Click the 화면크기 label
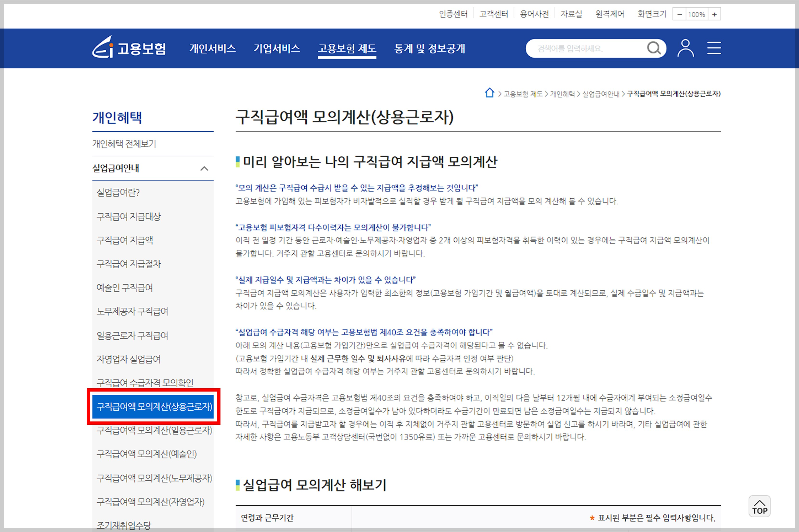799x532 pixels. coord(652,14)
